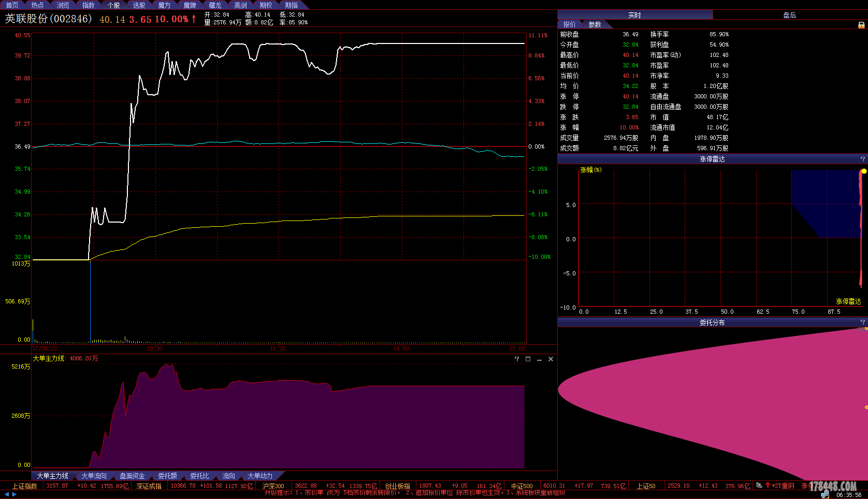Open the 首页 top tab
Image resolution: width=868 pixels, height=499 pixels.
(x=12, y=5)
